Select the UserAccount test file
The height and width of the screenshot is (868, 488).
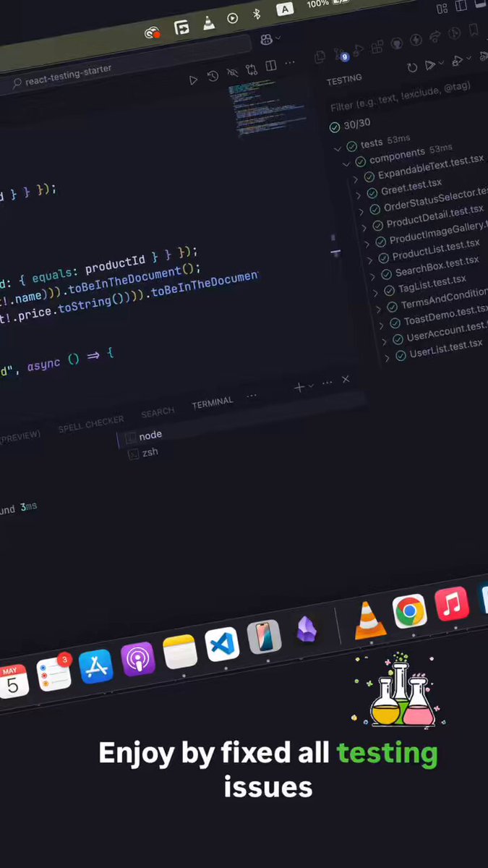click(447, 333)
